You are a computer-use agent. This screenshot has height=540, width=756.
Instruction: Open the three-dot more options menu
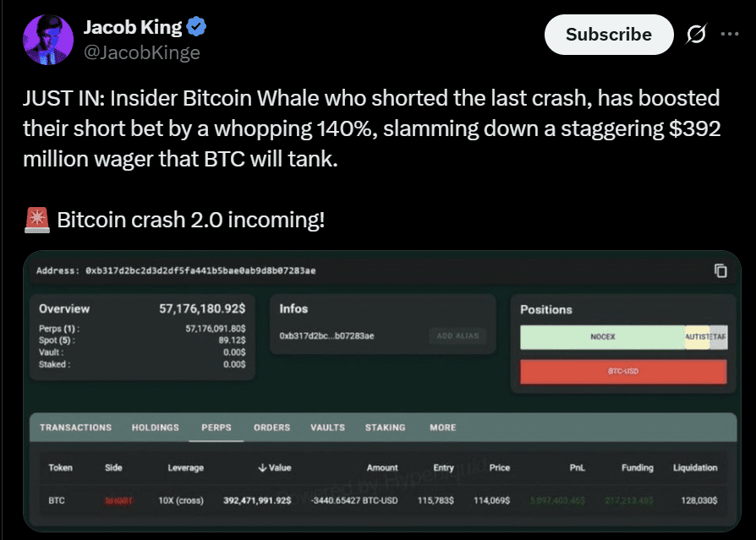[729, 35]
